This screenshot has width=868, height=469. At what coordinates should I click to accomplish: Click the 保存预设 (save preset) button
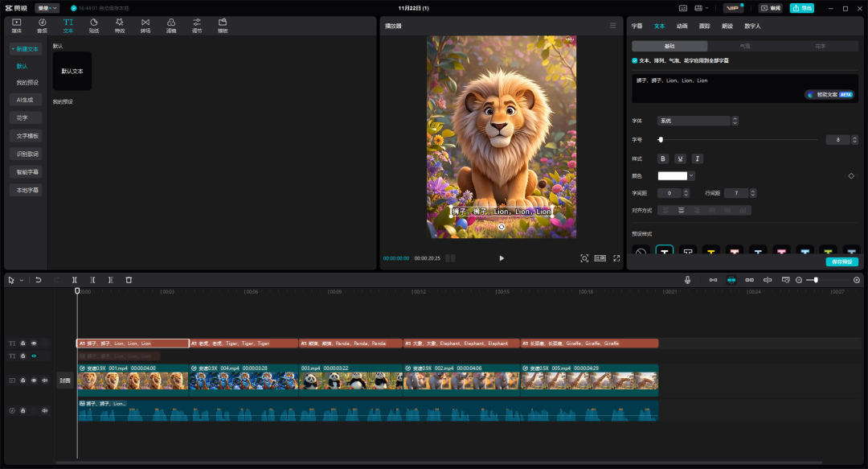coord(841,262)
